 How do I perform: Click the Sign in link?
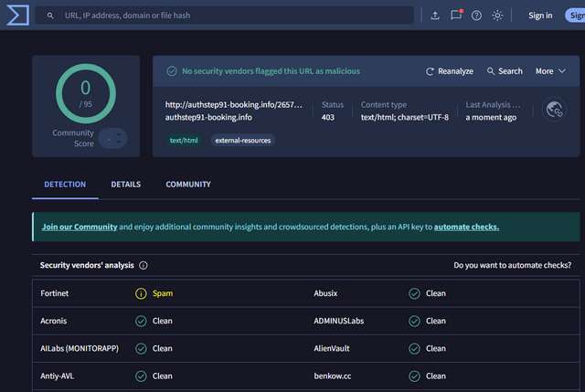coord(540,16)
